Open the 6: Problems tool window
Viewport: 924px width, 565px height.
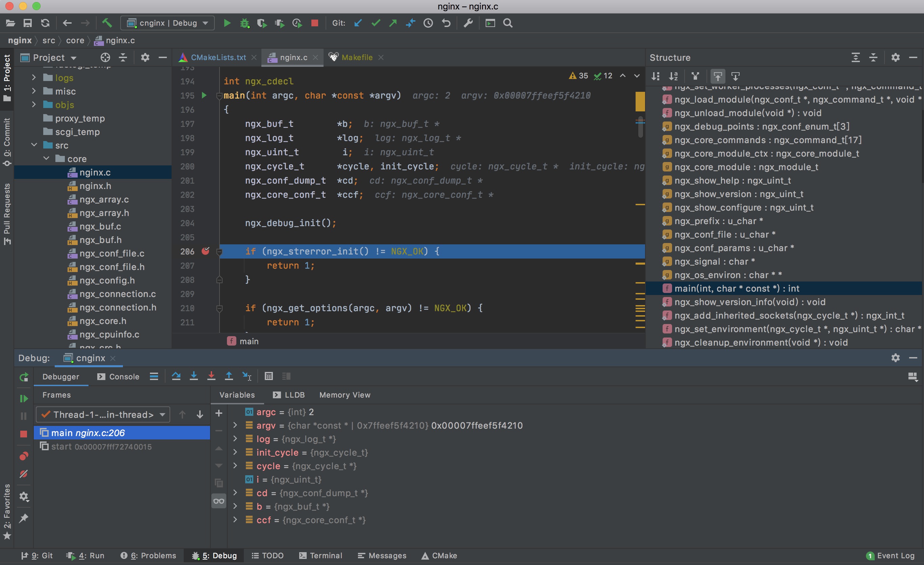(x=148, y=556)
